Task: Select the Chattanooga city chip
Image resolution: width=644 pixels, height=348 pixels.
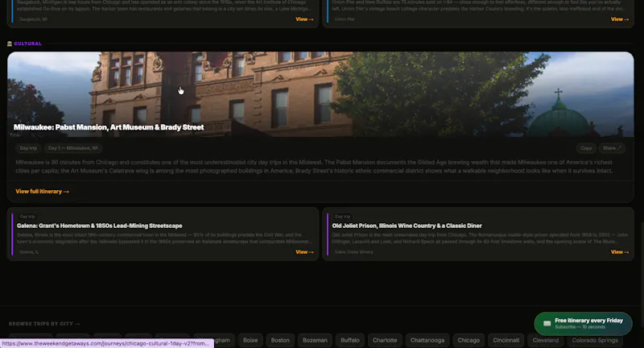Action: pos(427,340)
